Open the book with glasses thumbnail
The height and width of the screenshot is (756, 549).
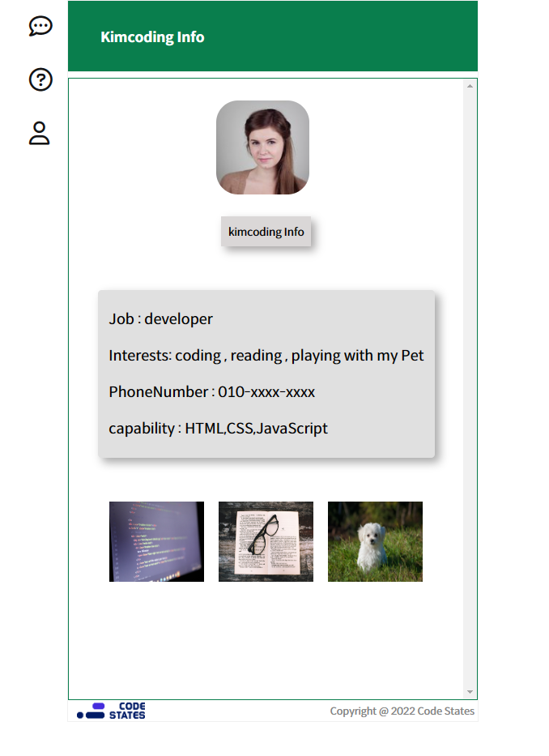point(266,541)
